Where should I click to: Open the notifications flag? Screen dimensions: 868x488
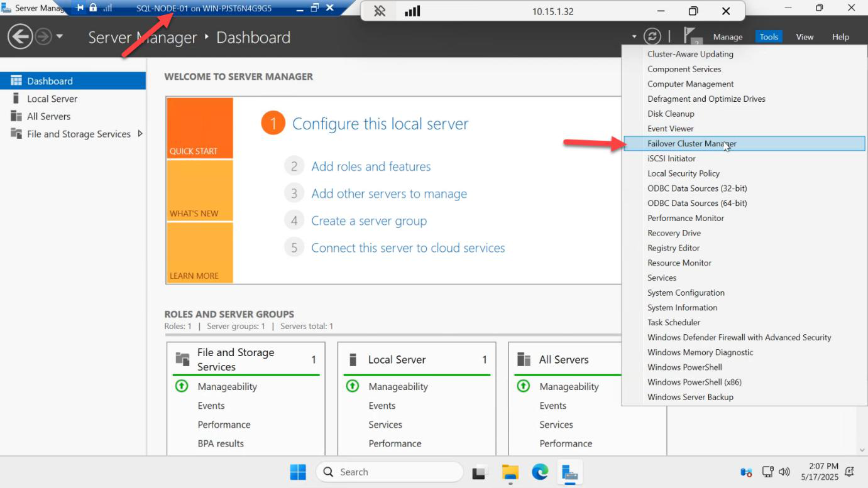690,36
